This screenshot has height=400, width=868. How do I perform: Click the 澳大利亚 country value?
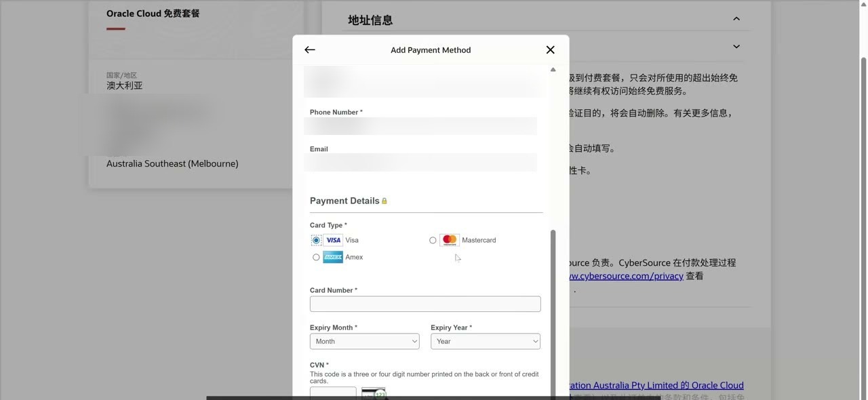125,85
